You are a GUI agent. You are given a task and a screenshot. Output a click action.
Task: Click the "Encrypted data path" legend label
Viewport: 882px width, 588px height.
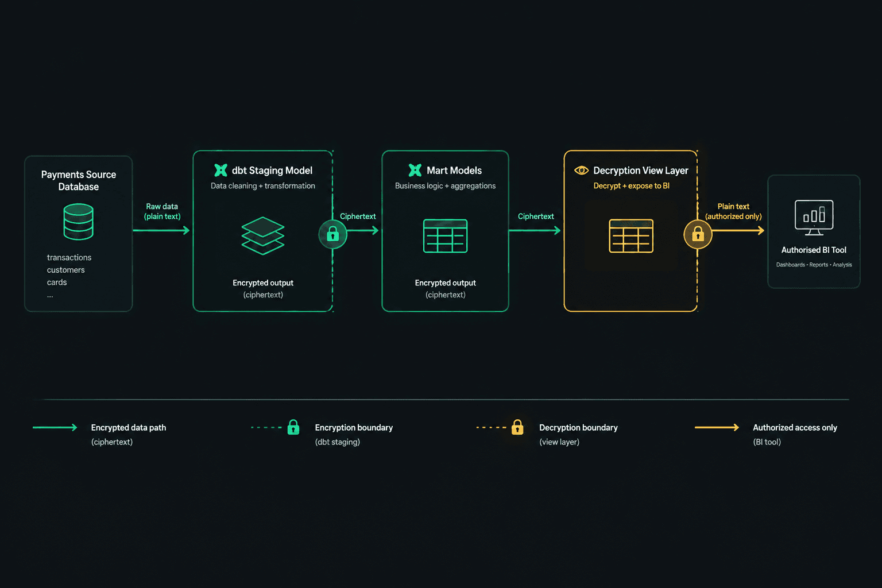[x=129, y=427]
